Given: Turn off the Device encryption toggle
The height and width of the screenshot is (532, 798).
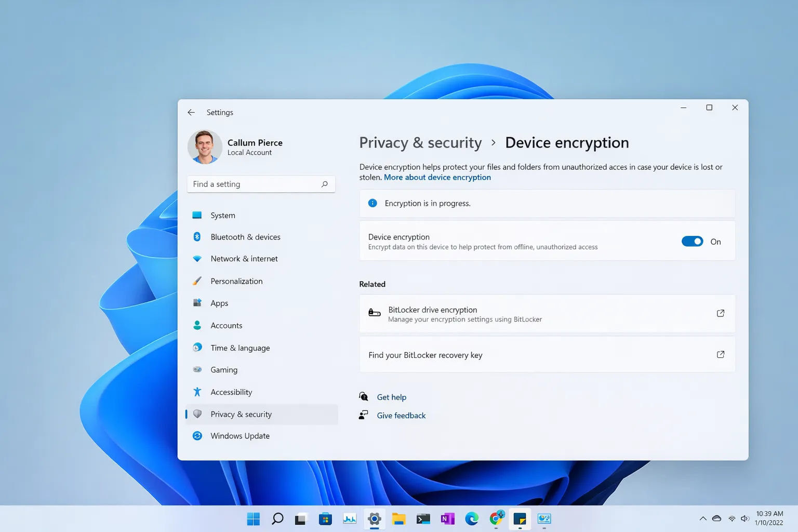Looking at the screenshot, I should 692,241.
